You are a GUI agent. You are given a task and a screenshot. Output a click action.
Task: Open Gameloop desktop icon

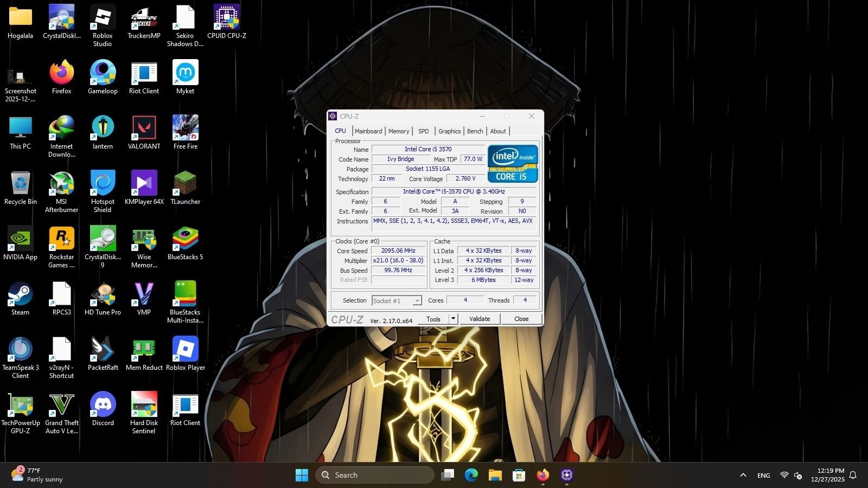click(x=103, y=77)
